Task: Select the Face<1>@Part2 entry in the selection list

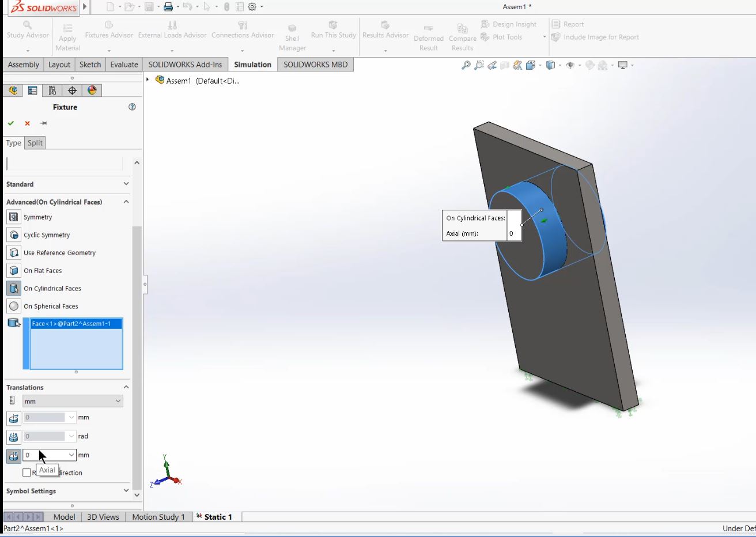Action: pyautogui.click(x=74, y=324)
